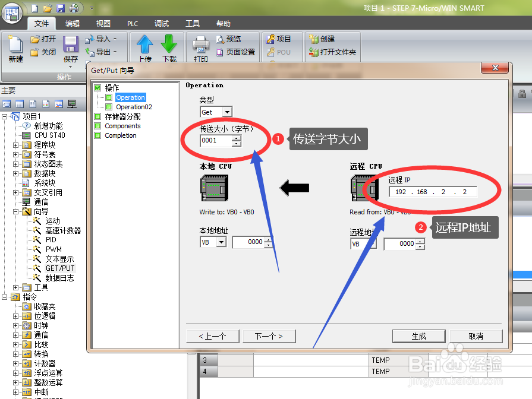Click the last (communications) navigation bar icon
Image resolution: width=532 pixels, height=399 pixels.
pyautogui.click(x=71, y=104)
